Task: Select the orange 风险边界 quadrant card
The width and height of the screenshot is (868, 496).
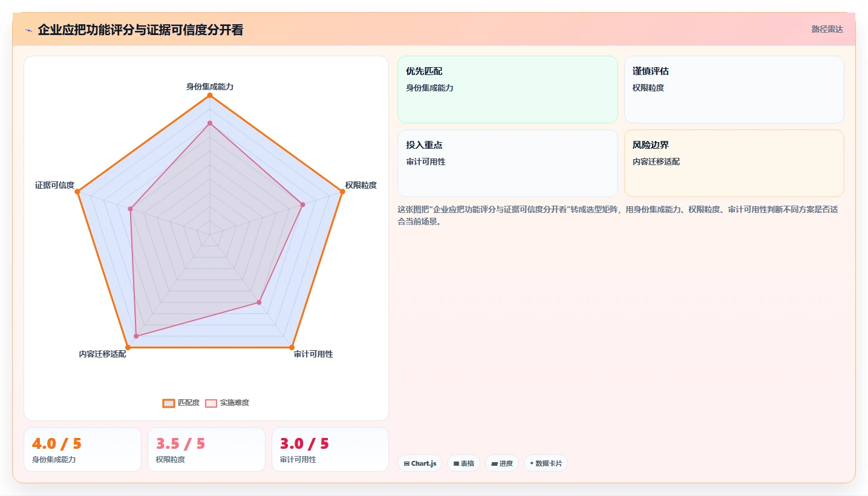Action: click(x=734, y=163)
